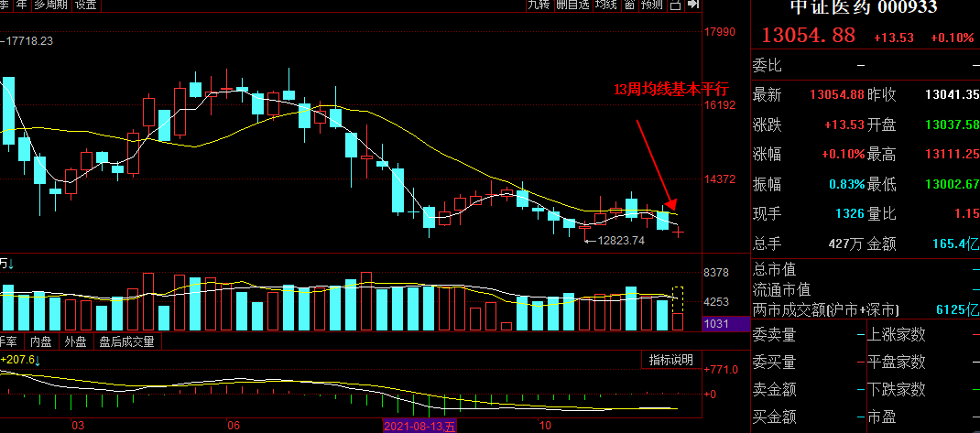Click the 下跌家数 label
Image resolution: width=980 pixels, height=433 pixels.
pos(897,389)
